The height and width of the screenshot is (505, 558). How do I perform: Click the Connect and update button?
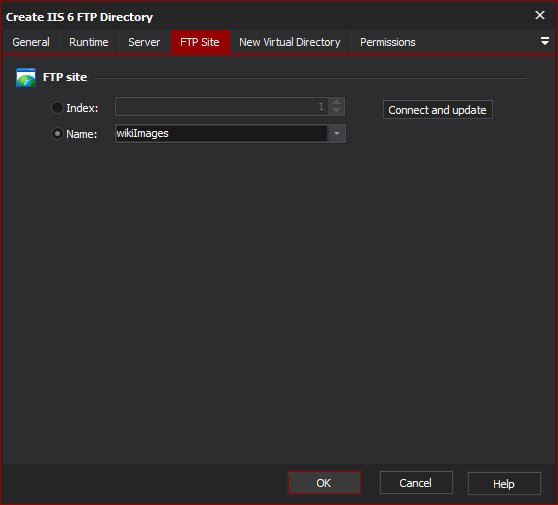(437, 110)
